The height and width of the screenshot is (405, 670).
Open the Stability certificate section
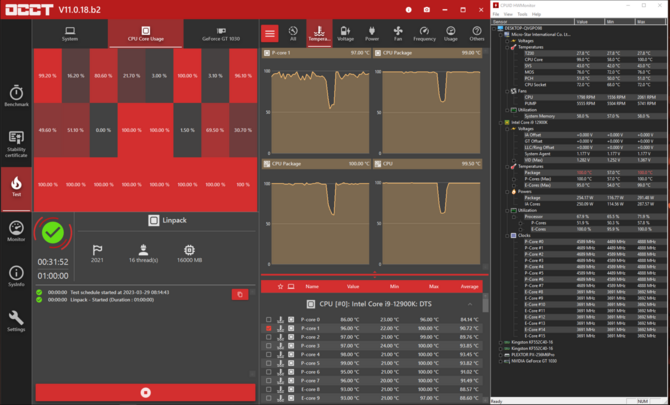16,144
